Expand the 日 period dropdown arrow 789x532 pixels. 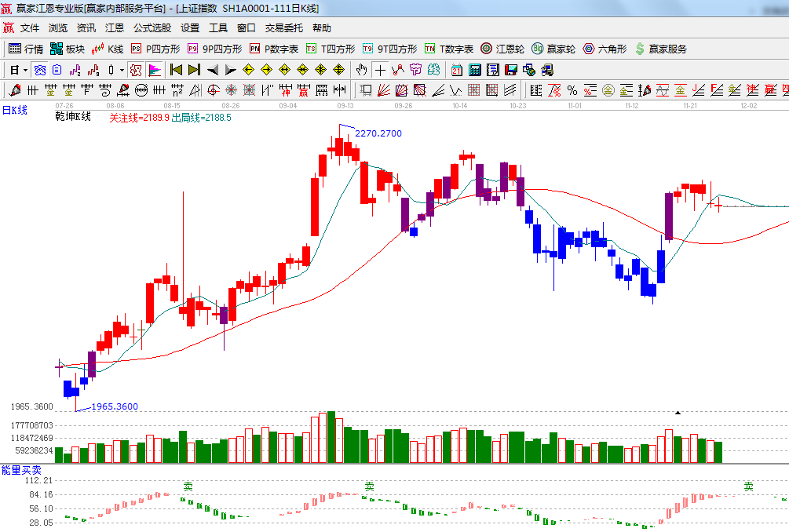[x=25, y=70]
